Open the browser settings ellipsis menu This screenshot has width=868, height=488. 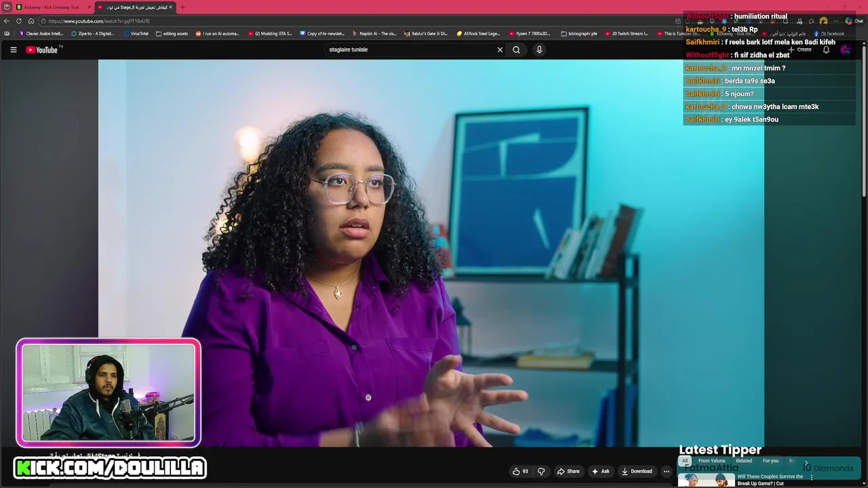point(835,21)
